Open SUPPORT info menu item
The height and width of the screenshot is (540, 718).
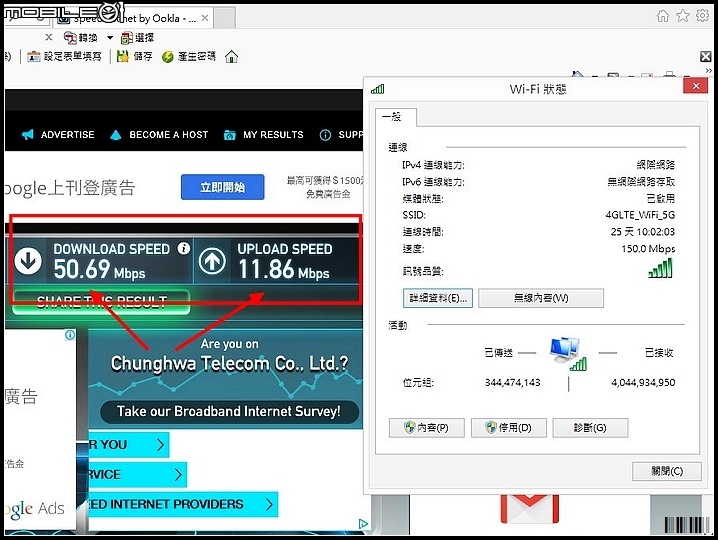(x=341, y=135)
